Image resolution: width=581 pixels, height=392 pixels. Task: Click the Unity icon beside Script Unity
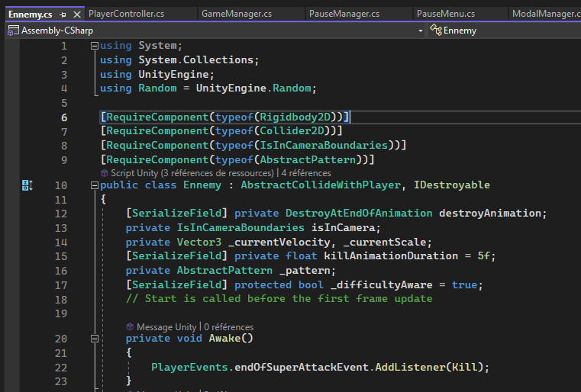[105, 173]
